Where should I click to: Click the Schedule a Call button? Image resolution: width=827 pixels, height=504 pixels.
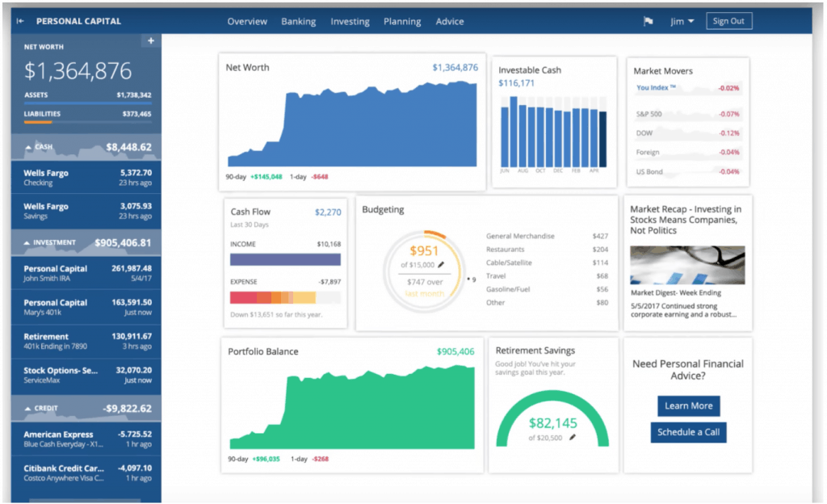(x=688, y=432)
